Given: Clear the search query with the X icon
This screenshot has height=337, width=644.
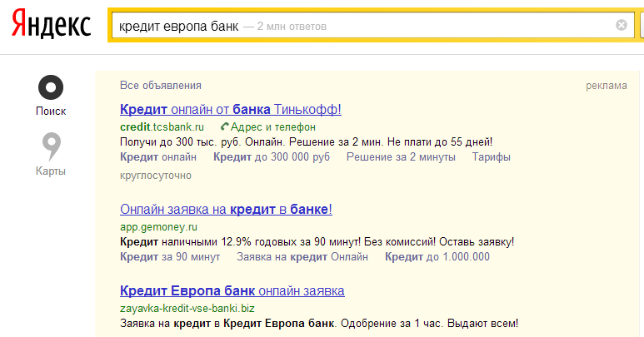Looking at the screenshot, I should pos(622,26).
